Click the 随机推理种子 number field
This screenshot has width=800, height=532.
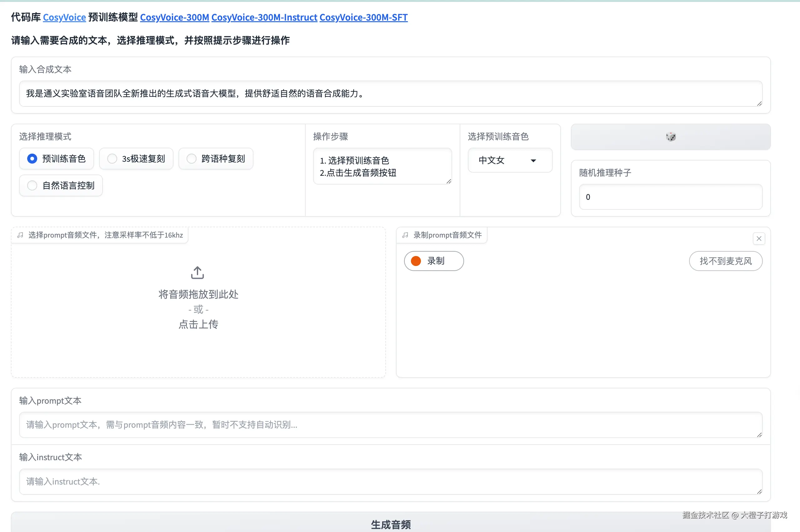coord(670,197)
